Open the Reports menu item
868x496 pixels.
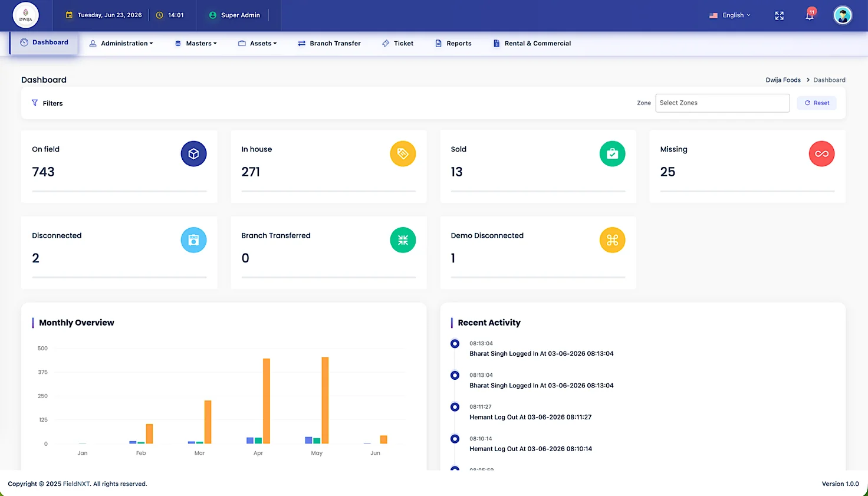(453, 43)
